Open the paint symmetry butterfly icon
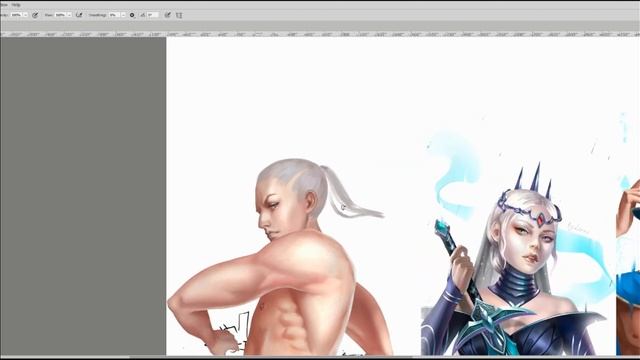640x360 pixels. coord(179,15)
